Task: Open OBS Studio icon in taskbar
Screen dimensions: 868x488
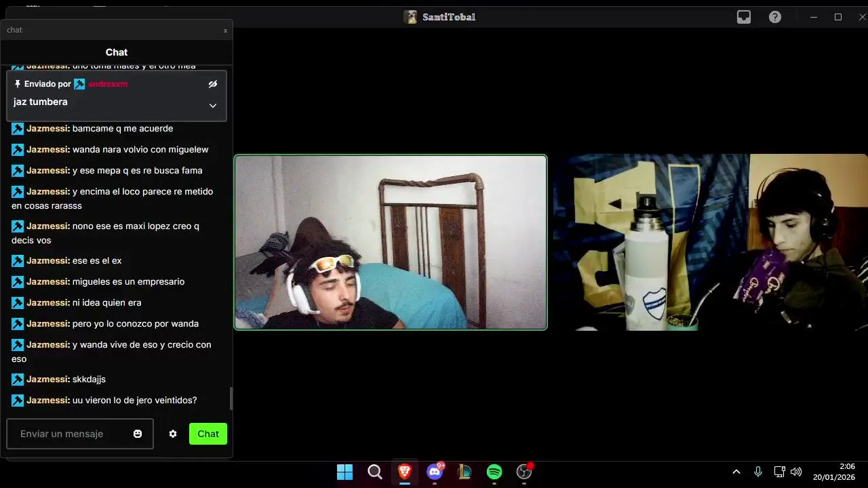Action: (524, 472)
